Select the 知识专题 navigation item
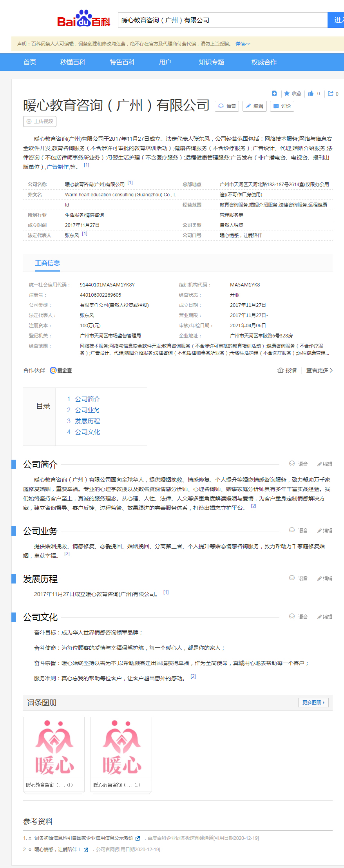Viewport: 344px width, 868px height. point(211,62)
